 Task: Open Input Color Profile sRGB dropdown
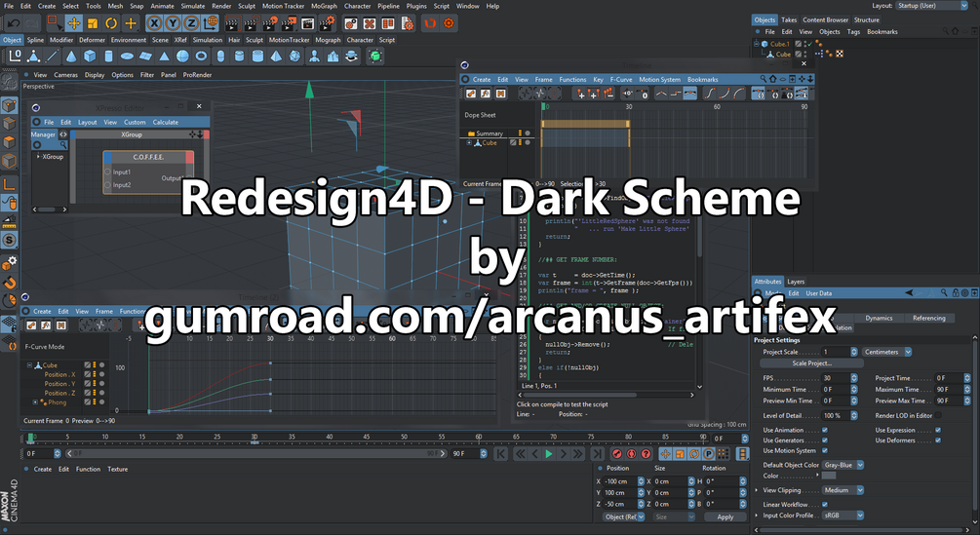click(x=843, y=516)
